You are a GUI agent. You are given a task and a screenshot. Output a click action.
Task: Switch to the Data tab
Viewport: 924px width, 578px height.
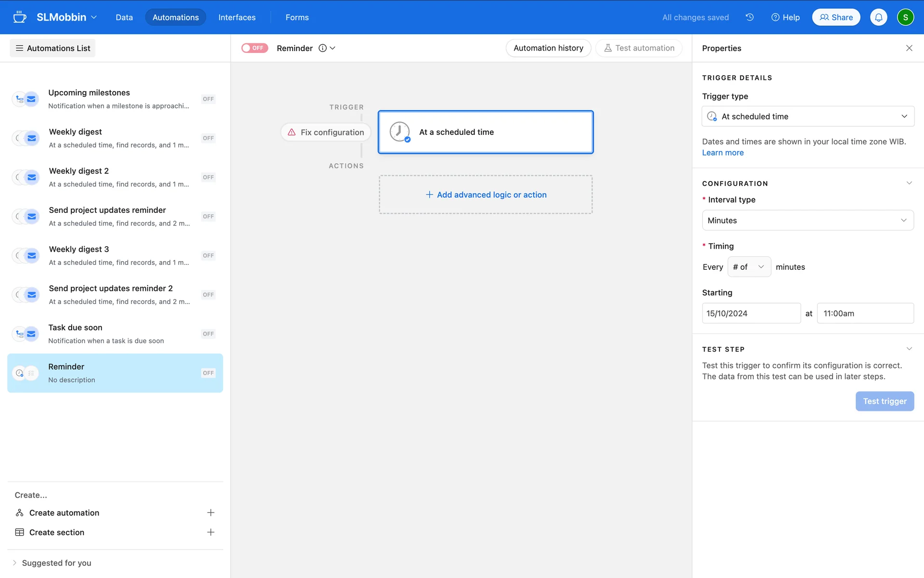tap(124, 17)
